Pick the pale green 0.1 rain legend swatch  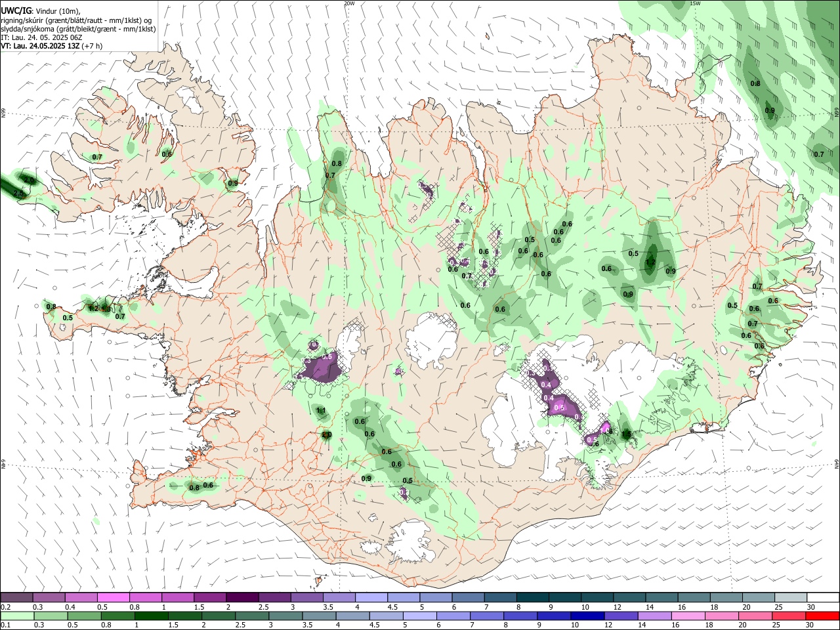point(16,616)
